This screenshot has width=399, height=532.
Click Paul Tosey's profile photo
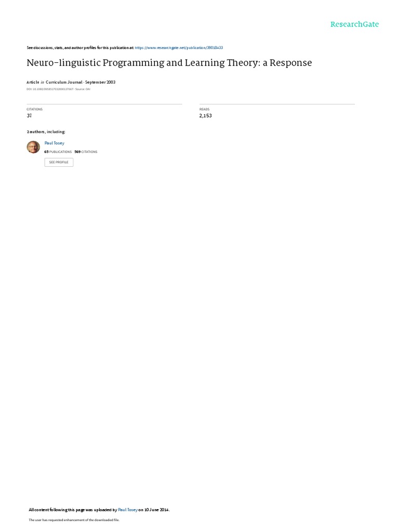pyautogui.click(x=33, y=147)
